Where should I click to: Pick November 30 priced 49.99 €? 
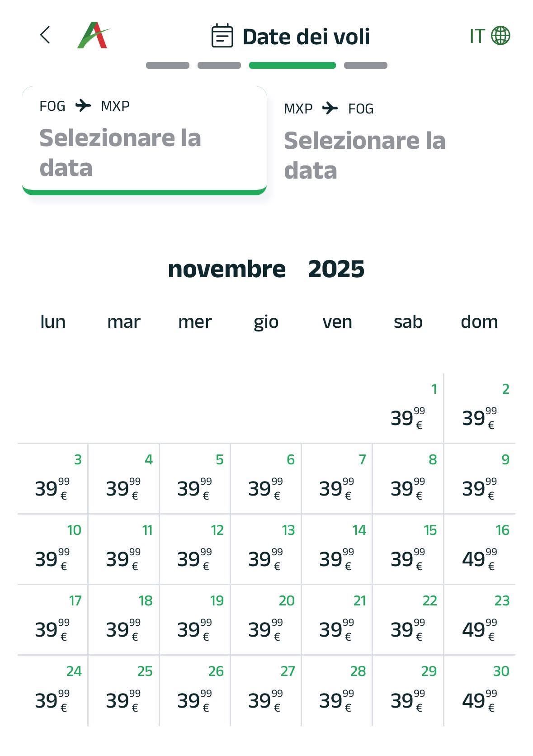click(480, 690)
